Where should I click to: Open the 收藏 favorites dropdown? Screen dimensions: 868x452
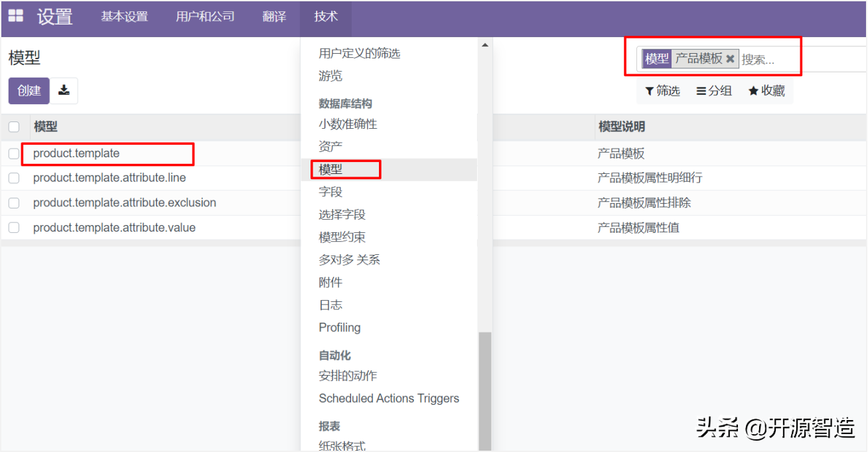766,91
